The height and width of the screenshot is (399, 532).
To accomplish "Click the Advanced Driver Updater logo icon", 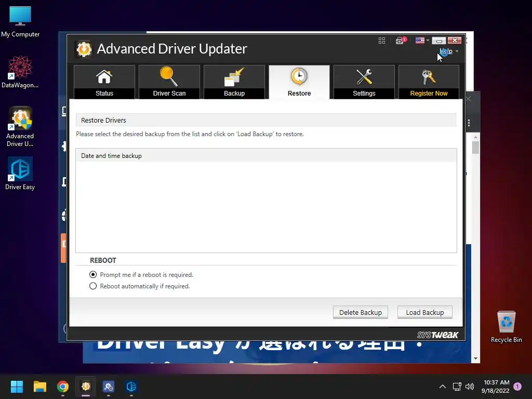I will (x=84, y=49).
